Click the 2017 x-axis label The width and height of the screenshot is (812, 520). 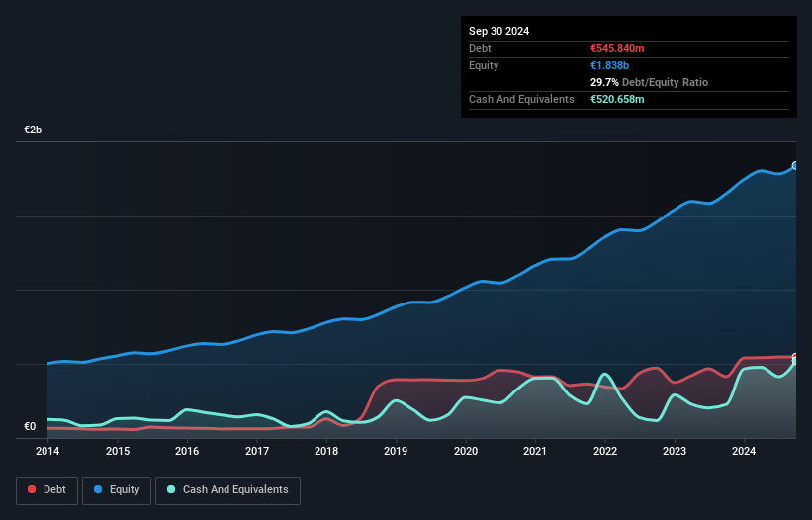[x=257, y=451]
